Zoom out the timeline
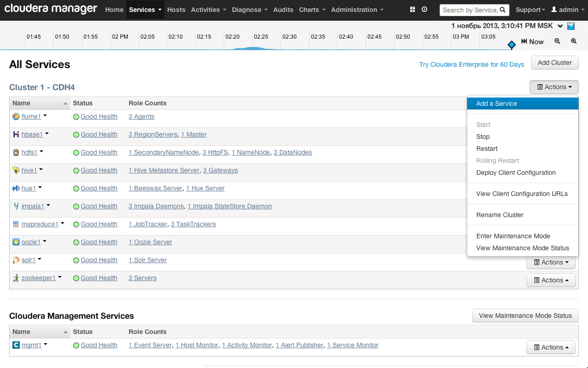Screen dimensions: 588x368 (x=557, y=41)
